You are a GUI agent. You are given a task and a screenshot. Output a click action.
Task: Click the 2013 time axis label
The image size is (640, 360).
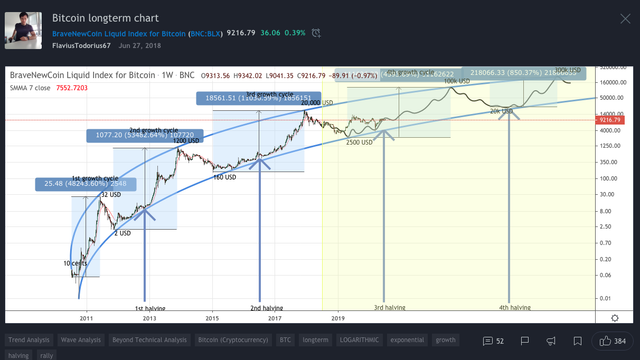click(x=149, y=318)
